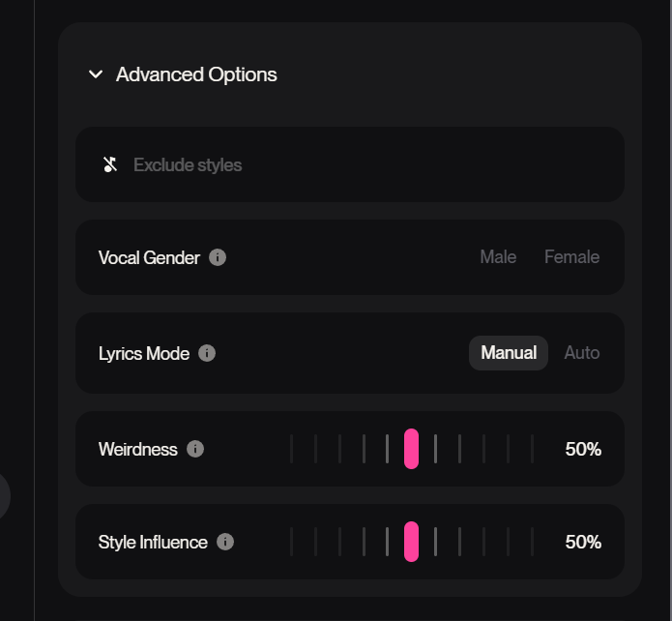The height and width of the screenshot is (621, 672).
Task: Click the pink Weirdness slider handle
Action: coord(411,449)
